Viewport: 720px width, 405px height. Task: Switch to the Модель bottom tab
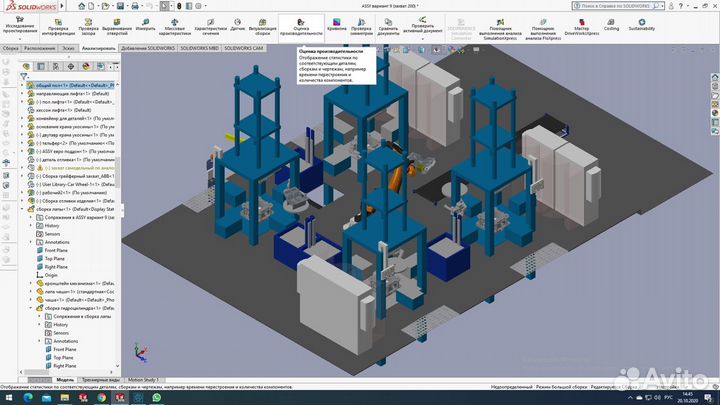point(65,380)
